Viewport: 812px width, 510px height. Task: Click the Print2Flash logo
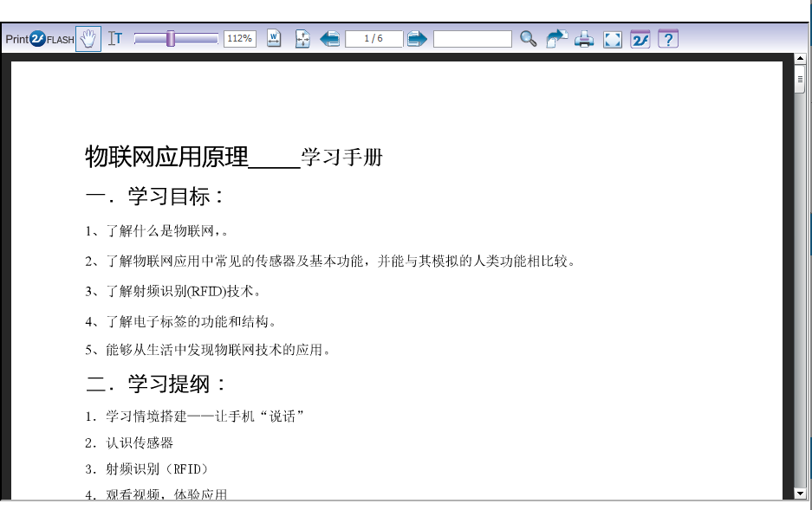39,39
